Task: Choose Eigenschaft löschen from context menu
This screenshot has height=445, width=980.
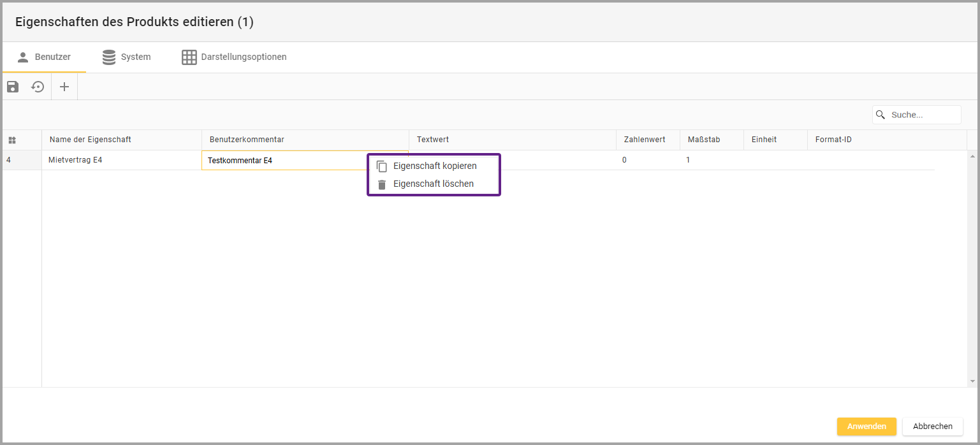Action: pyautogui.click(x=434, y=184)
